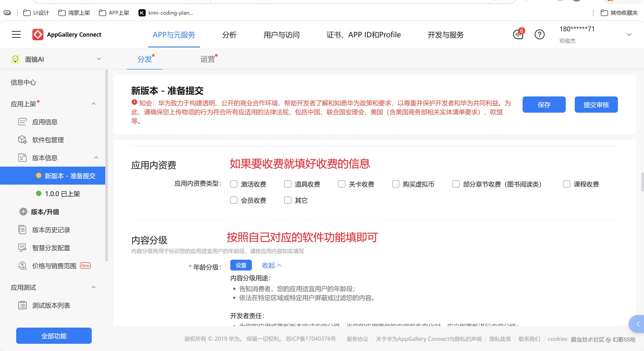The width and height of the screenshot is (644, 351).
Task: Select 新版本 - 准备提交 in the sidebar
Action: point(52,176)
